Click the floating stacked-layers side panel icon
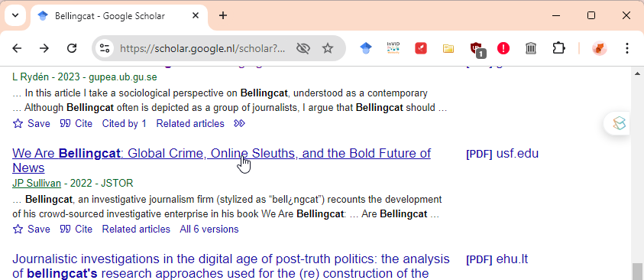Viewport: 644px width, 280px height. point(619,123)
